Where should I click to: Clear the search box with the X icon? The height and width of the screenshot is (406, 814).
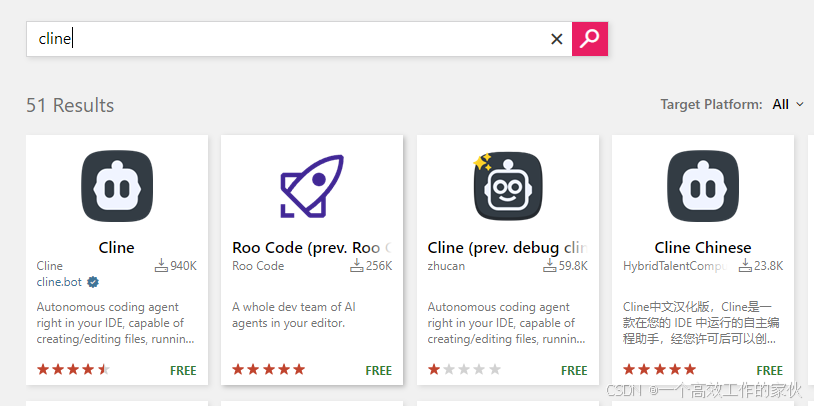coord(557,39)
